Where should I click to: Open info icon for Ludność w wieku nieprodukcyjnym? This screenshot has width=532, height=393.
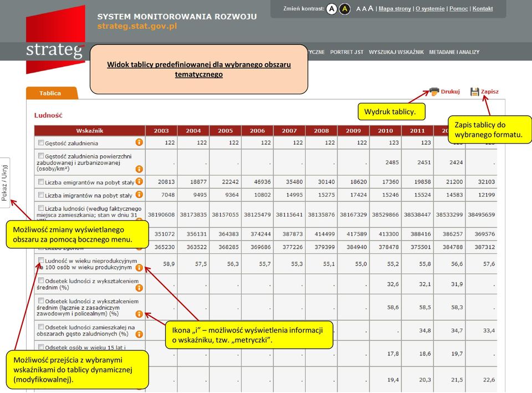[139, 268]
